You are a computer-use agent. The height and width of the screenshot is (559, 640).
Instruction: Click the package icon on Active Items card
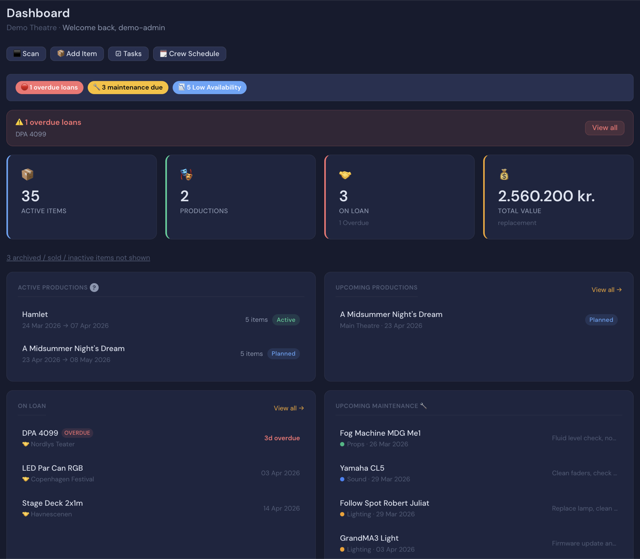[27, 175]
